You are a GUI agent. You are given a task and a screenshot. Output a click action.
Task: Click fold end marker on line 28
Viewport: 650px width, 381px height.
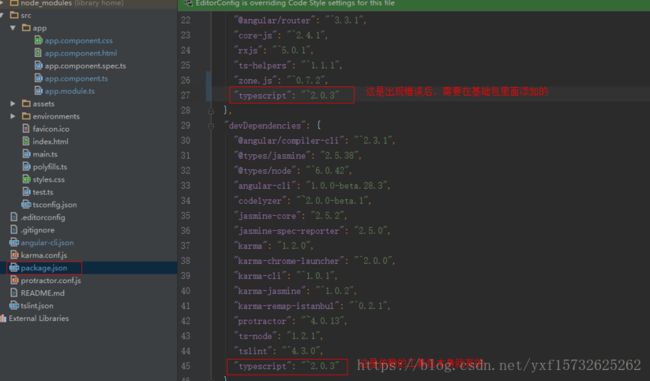[211, 110]
